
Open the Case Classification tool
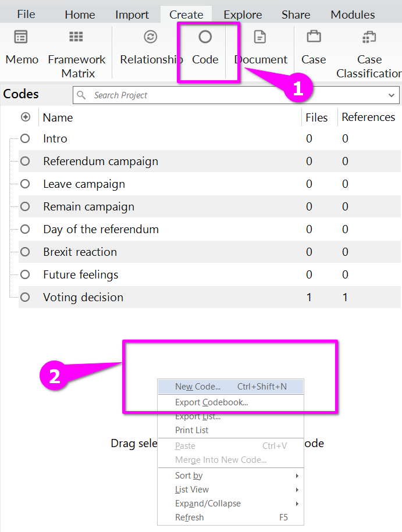point(369,37)
